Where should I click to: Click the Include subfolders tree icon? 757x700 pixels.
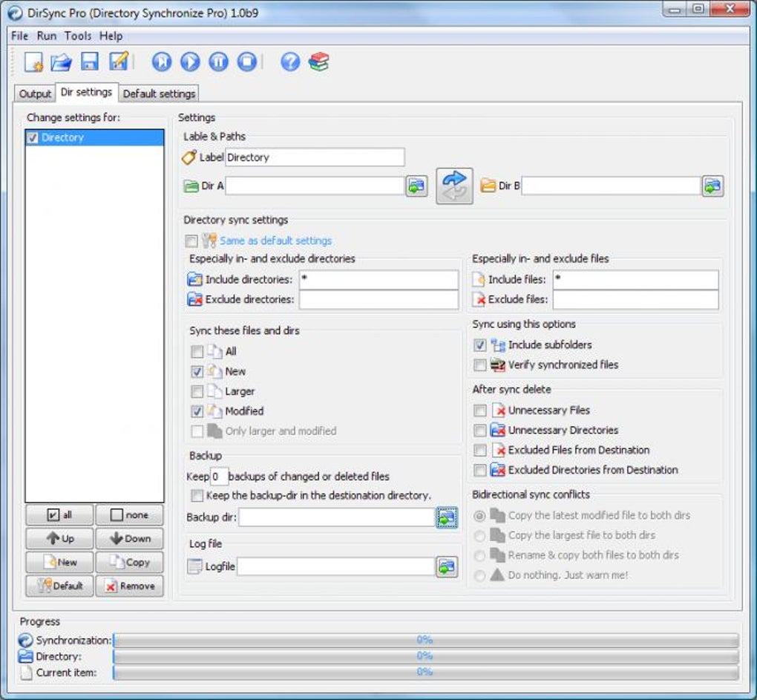pos(498,345)
